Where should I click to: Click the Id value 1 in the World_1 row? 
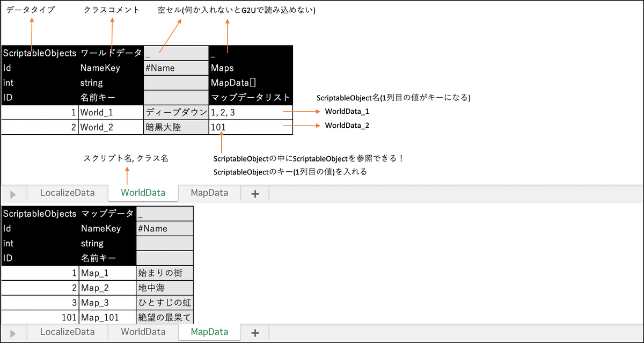coord(40,113)
